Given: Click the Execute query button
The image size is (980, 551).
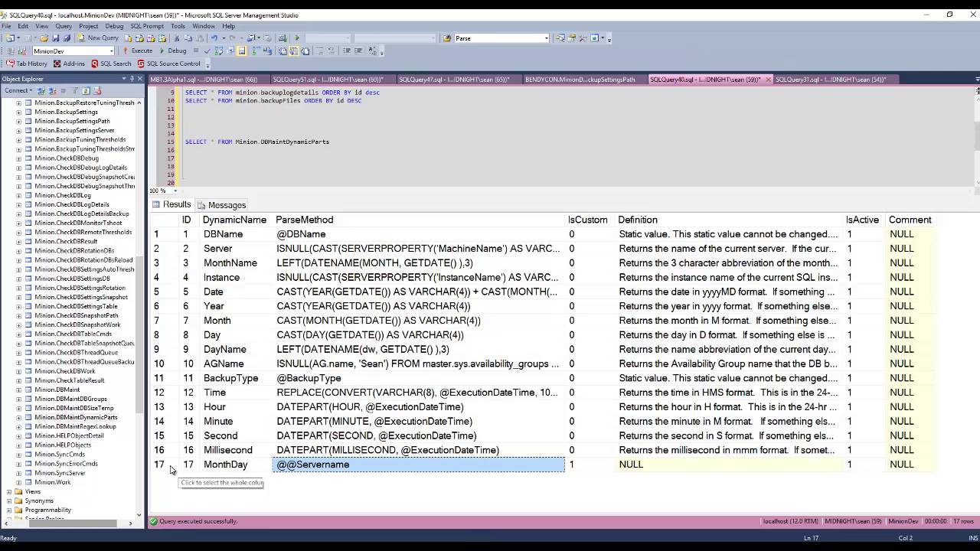Looking at the screenshot, I should pyautogui.click(x=138, y=51).
